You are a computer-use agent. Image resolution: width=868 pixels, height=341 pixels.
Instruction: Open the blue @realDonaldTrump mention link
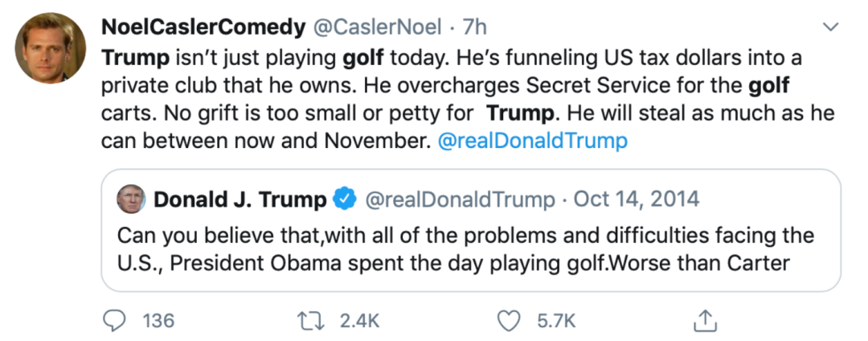coord(532,142)
